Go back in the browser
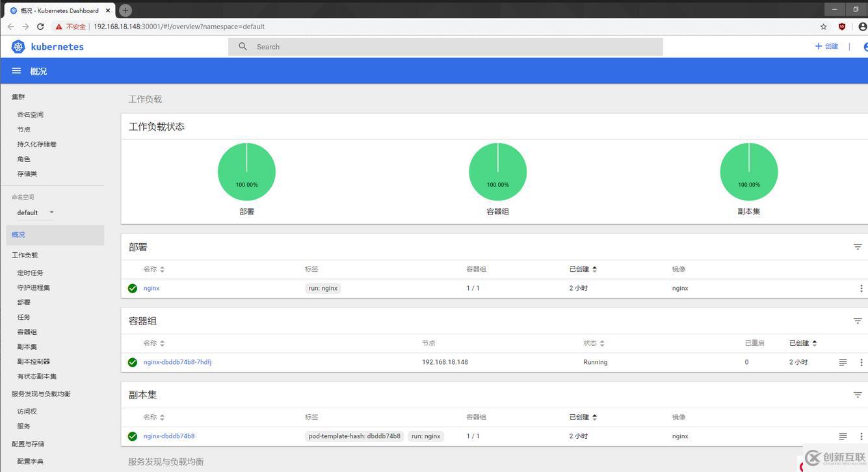 click(11, 27)
